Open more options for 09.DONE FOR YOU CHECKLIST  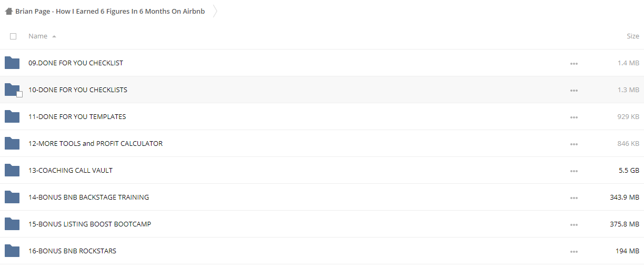click(x=574, y=63)
